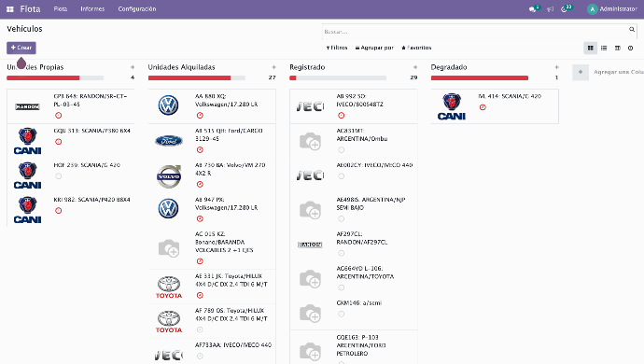The width and height of the screenshot is (644, 364).
Task: Switch to list view
Action: [x=604, y=49]
